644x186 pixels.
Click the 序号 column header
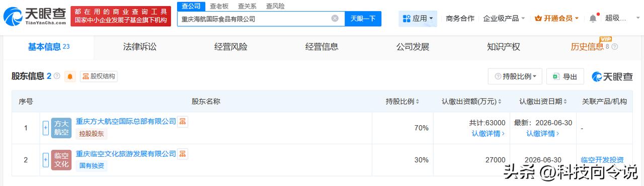[26, 102]
